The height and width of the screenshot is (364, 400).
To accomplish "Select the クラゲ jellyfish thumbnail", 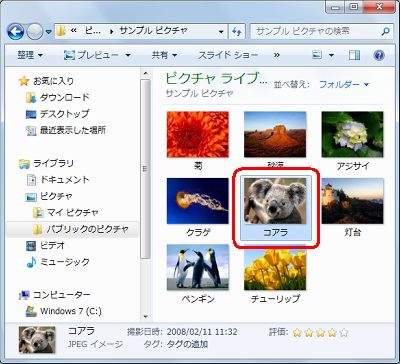I will tap(198, 201).
